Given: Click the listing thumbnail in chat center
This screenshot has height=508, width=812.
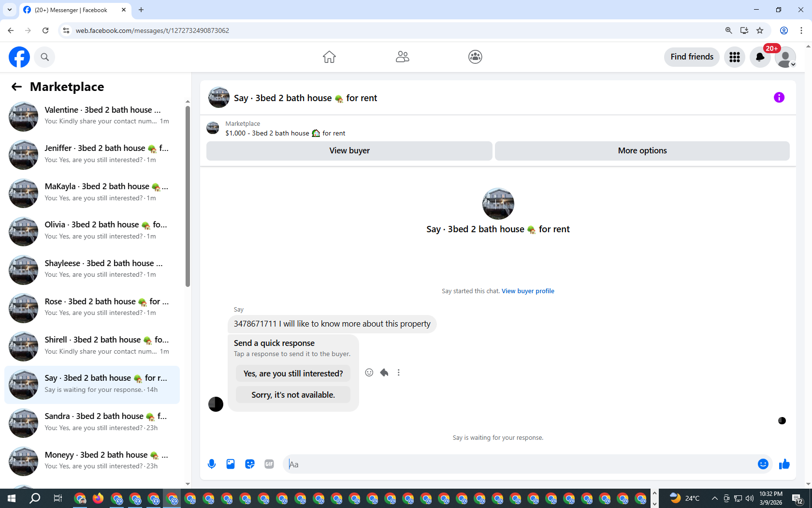Looking at the screenshot, I should (498, 204).
